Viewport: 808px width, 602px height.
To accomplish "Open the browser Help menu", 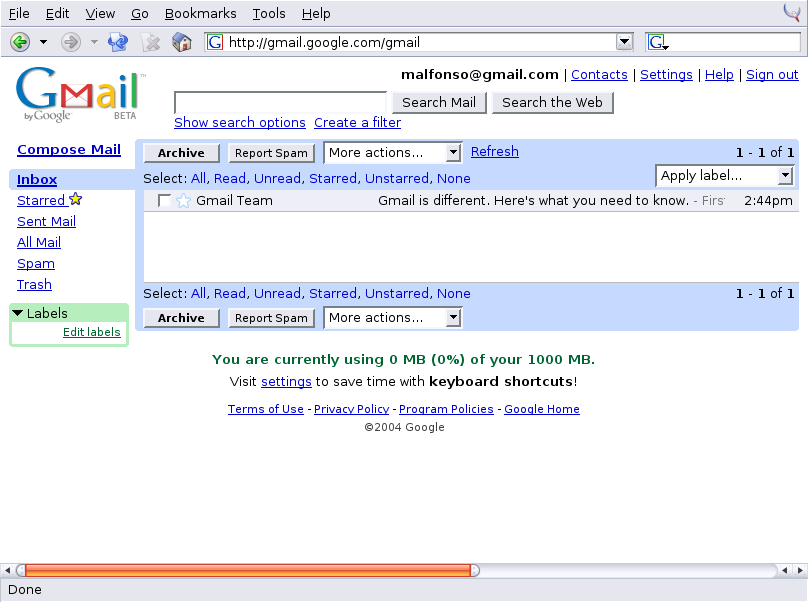I will point(316,13).
